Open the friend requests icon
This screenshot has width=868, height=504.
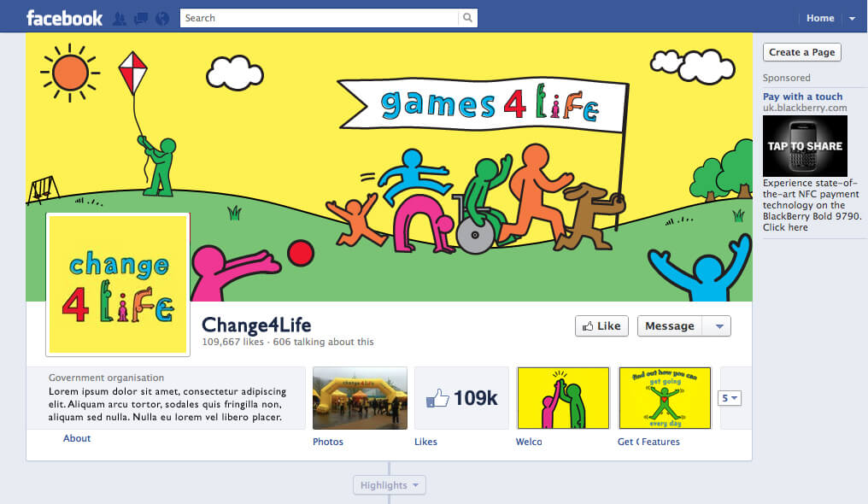[119, 19]
